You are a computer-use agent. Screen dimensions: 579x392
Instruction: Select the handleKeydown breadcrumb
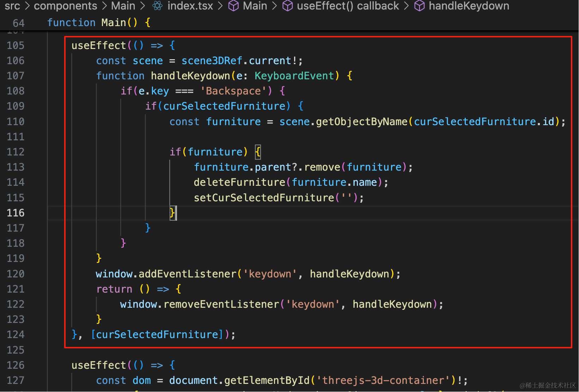(x=469, y=6)
